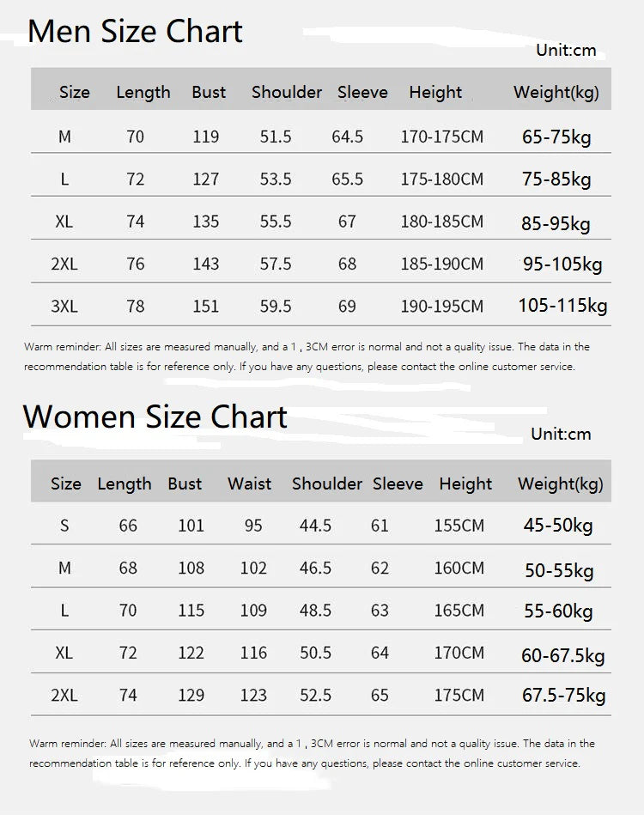Screen dimensions: 644x815
Task: Click the women's S size row label
Action: click(x=64, y=526)
